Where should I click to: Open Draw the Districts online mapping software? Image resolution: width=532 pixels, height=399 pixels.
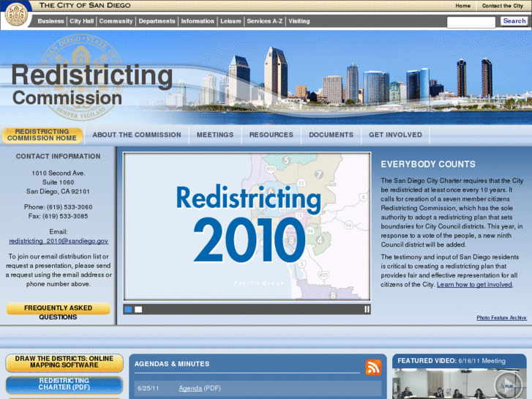(x=64, y=362)
